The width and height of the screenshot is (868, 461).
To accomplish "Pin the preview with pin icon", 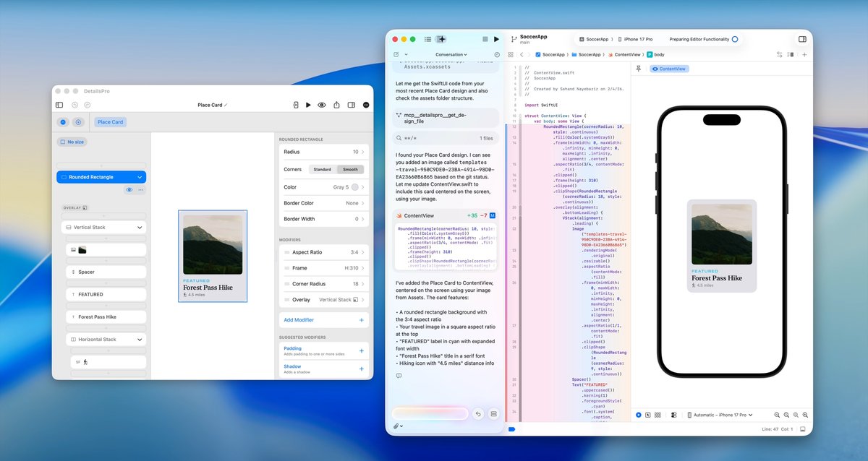I will (639, 69).
